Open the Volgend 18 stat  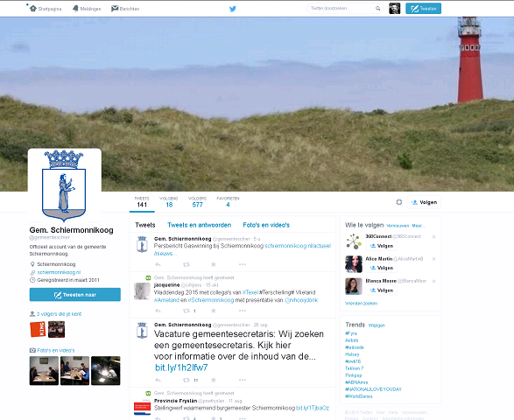tap(169, 202)
